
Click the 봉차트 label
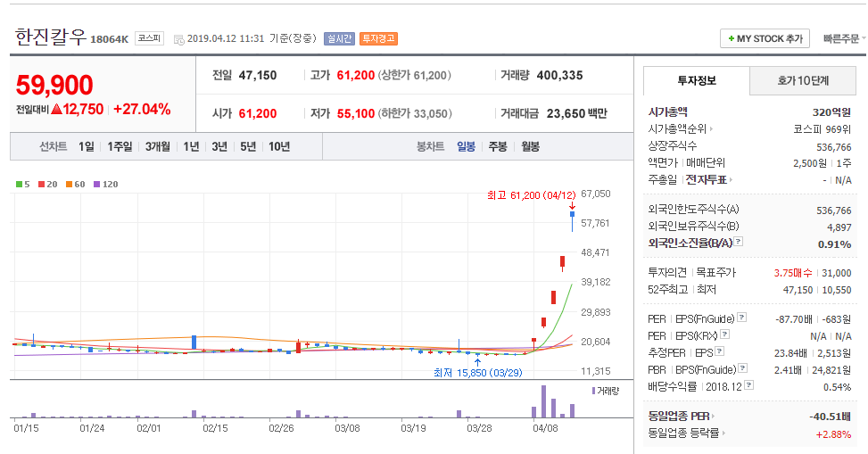click(x=431, y=146)
